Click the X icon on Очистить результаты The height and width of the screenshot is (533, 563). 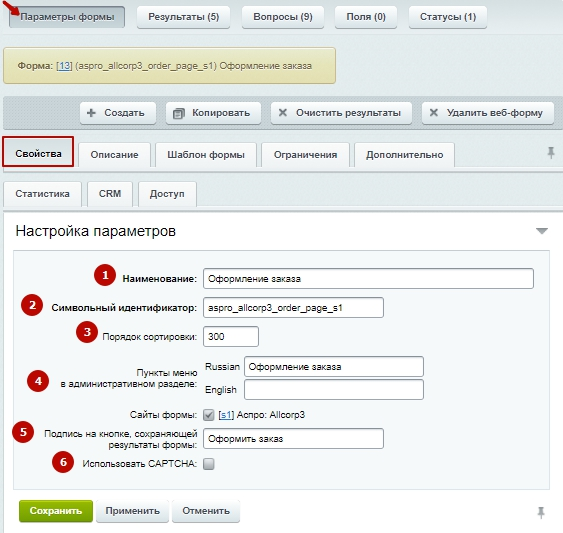point(283,113)
